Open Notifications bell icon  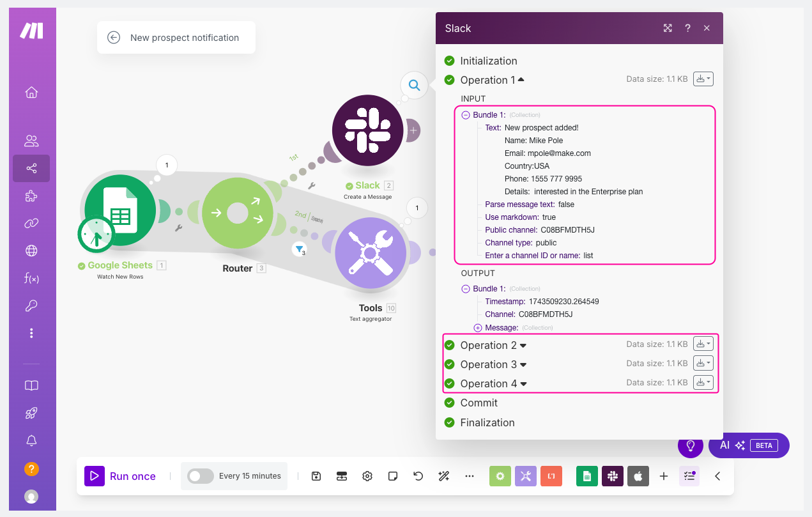31,440
